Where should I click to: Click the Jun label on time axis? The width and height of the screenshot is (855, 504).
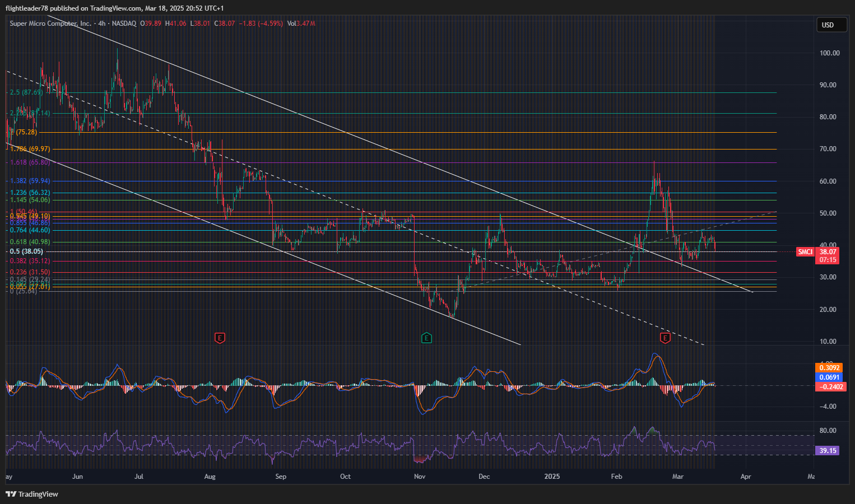(78, 477)
